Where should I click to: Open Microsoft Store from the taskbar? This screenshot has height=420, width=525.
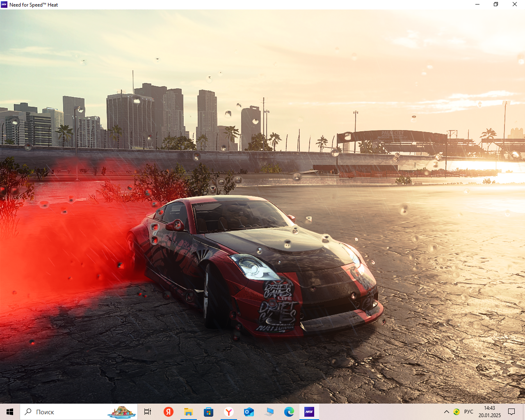[x=208, y=412]
